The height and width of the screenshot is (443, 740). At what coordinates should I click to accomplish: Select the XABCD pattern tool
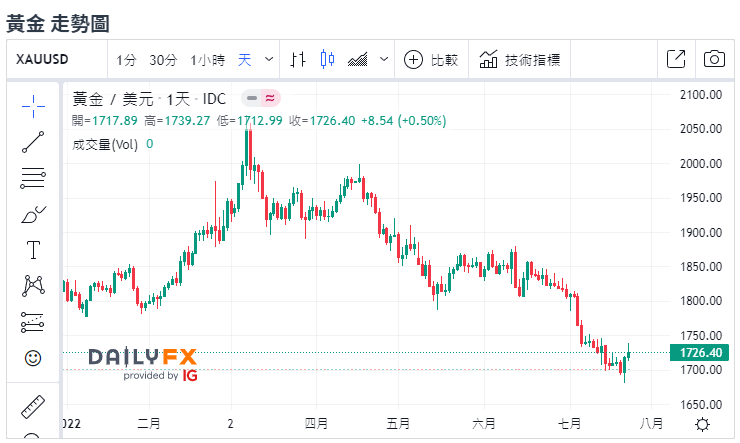(33, 286)
